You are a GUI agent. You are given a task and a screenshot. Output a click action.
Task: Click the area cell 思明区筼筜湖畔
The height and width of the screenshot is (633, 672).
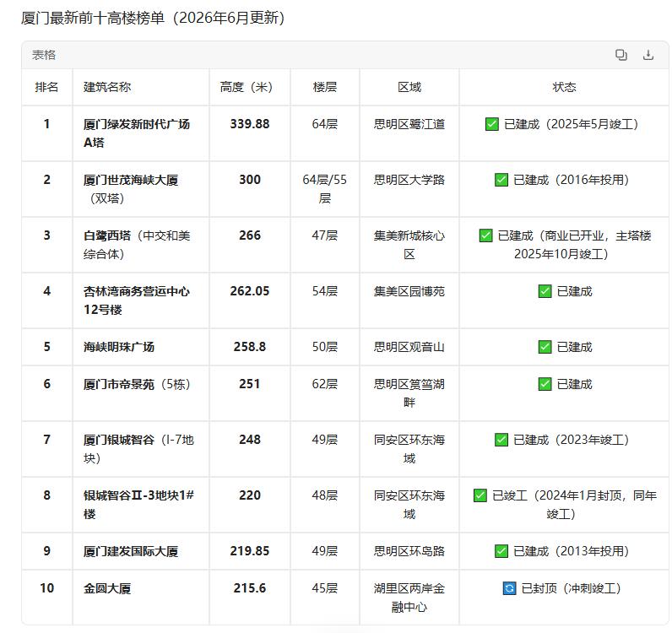(409, 393)
